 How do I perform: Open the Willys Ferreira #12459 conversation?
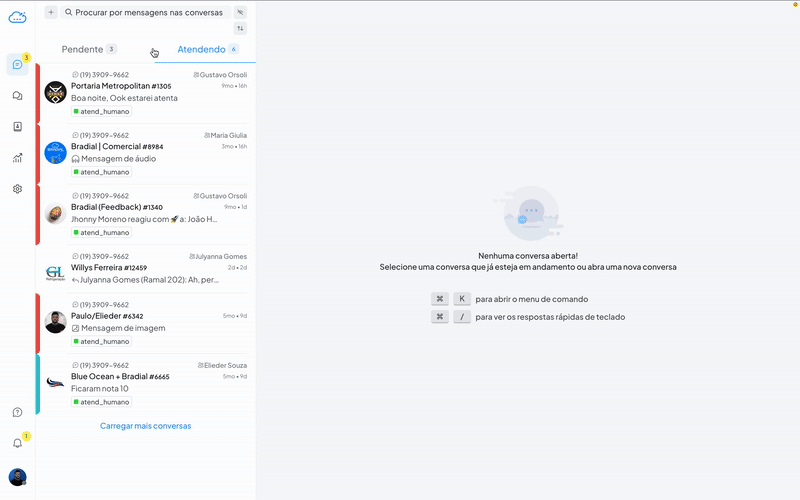click(150, 268)
